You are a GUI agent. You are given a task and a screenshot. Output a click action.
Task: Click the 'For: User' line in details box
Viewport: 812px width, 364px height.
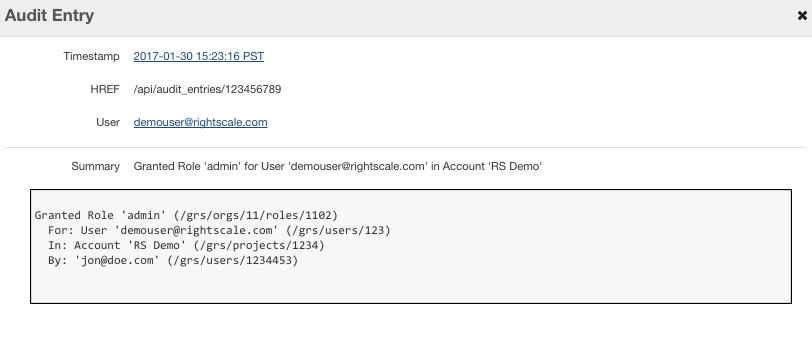219,230
